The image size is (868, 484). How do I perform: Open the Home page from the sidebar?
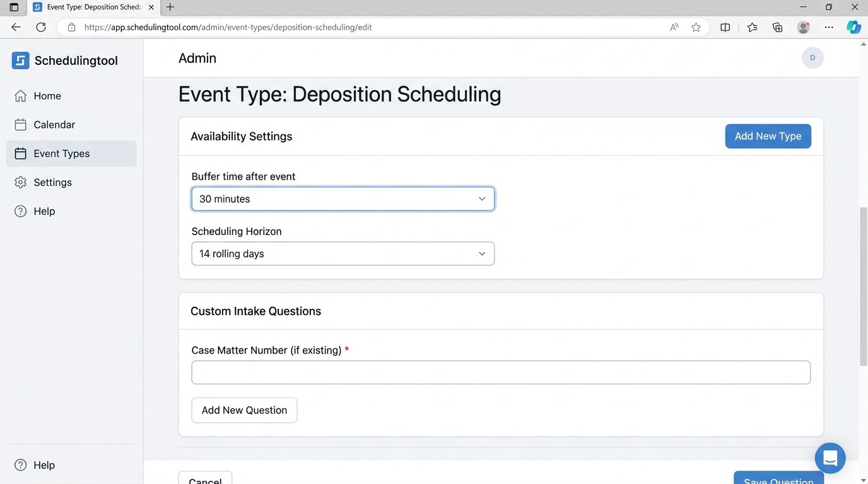tap(47, 95)
